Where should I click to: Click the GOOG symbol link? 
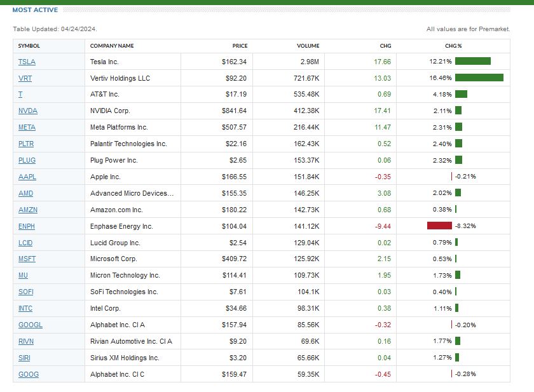(x=28, y=374)
